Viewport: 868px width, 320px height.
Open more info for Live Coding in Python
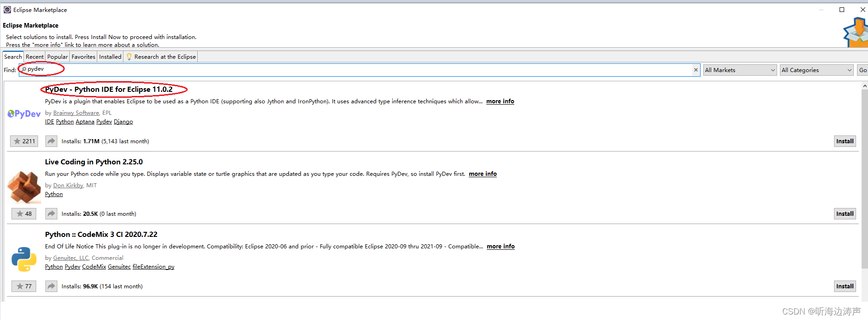point(483,174)
